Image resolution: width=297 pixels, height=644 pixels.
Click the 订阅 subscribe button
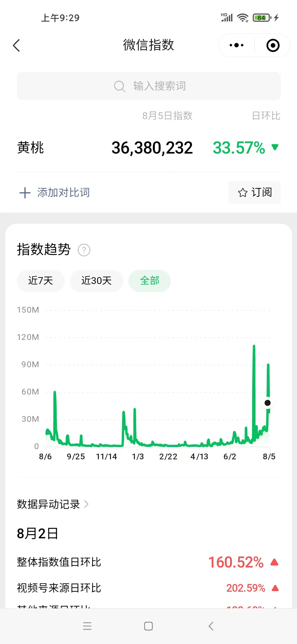[255, 192]
